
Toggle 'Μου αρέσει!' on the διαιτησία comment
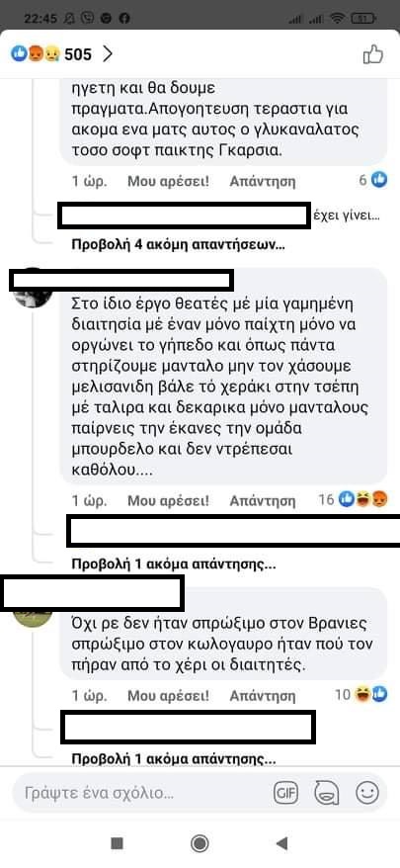click(168, 501)
